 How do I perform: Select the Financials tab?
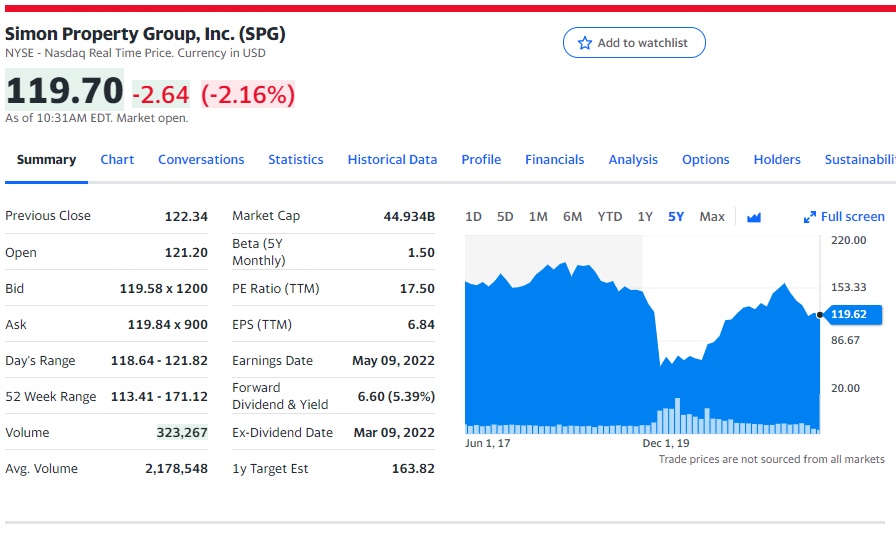[555, 160]
